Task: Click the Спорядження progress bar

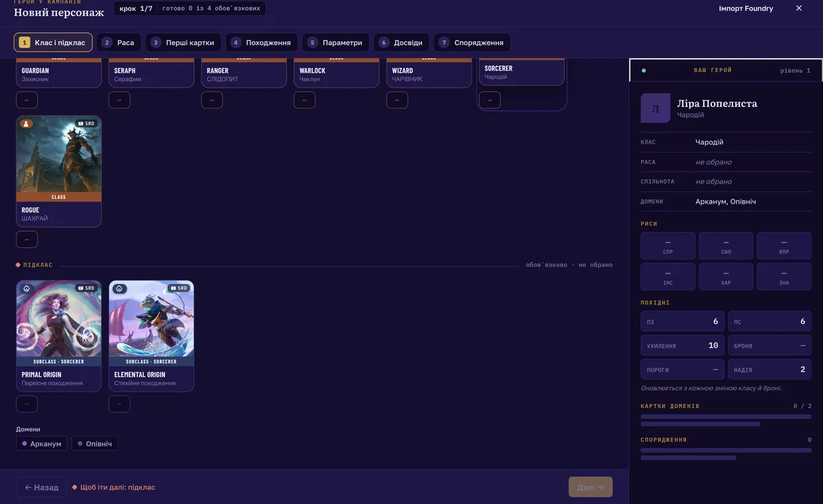Action: tap(726, 451)
